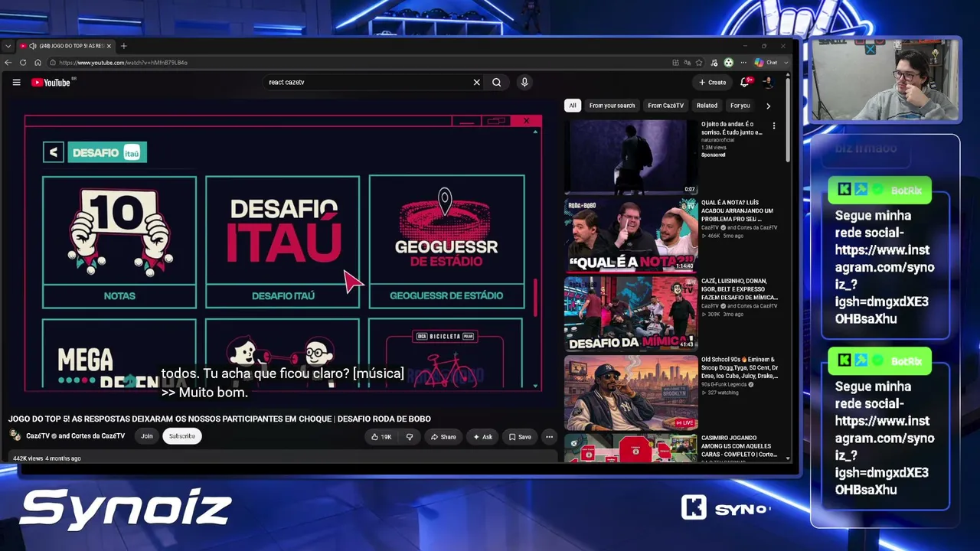The image size is (980, 551).
Task: Select the NOTAS game card in video
Action: (119, 242)
